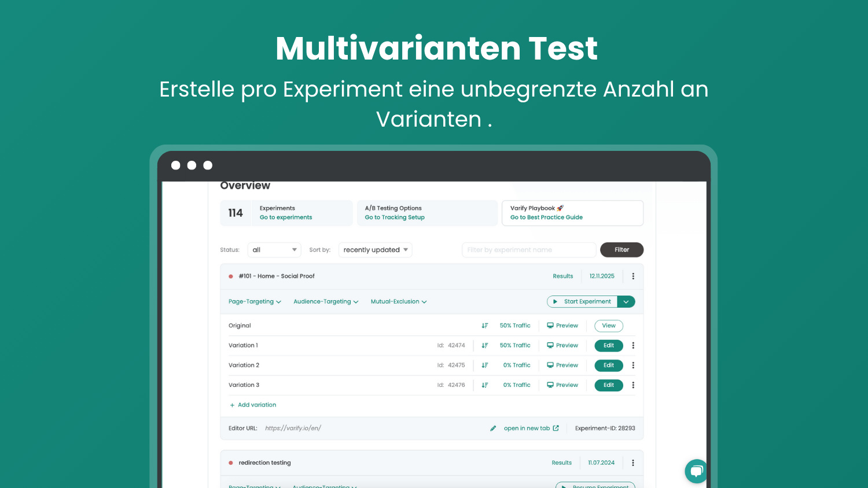This screenshot has width=868, height=488.
Task: Click Preview link for Variation 2
Action: (x=567, y=365)
